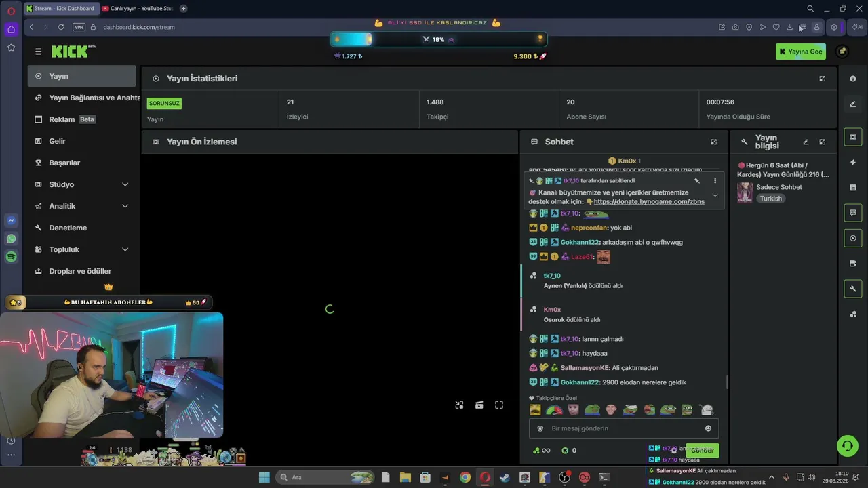The image size is (868, 488).
Task: Open the Opera sidebar WhatsApp icon
Action: [11, 239]
